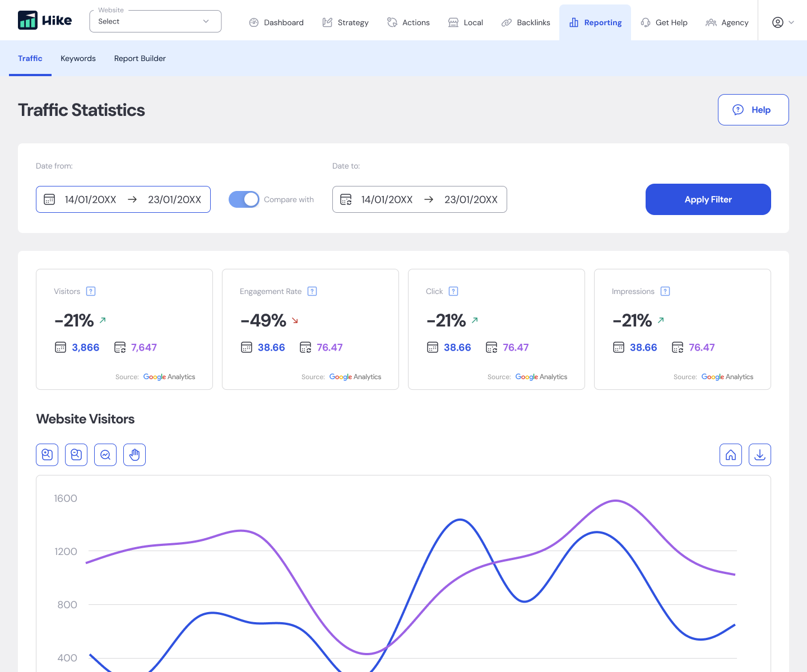The image size is (807, 672).
Task: Activate the box zoom chart tool
Action: coord(105,455)
